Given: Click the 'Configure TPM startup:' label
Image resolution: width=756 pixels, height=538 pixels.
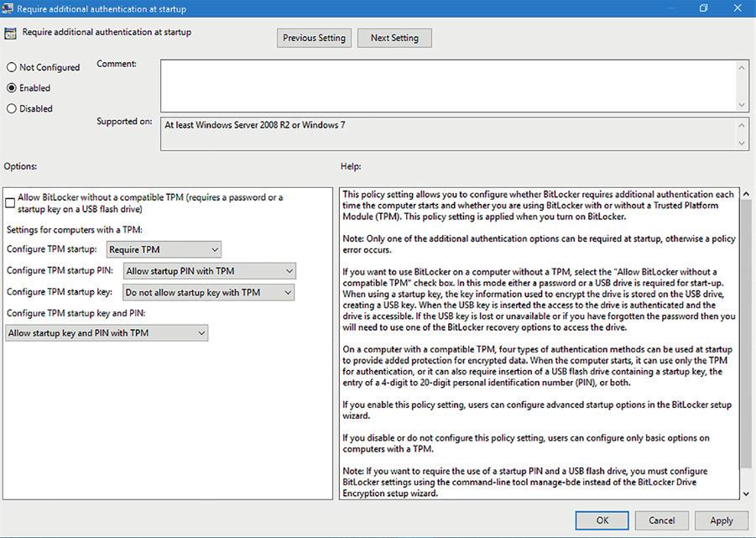Looking at the screenshot, I should click(51, 249).
